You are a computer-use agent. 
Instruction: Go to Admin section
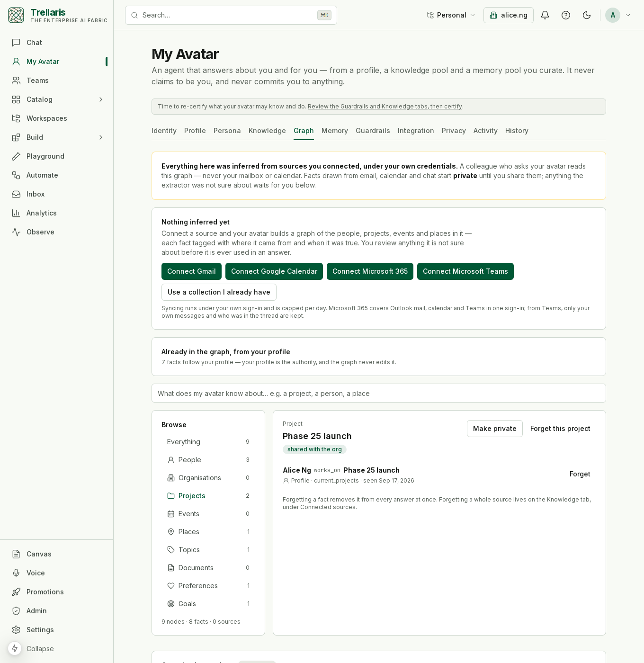[x=57, y=611]
